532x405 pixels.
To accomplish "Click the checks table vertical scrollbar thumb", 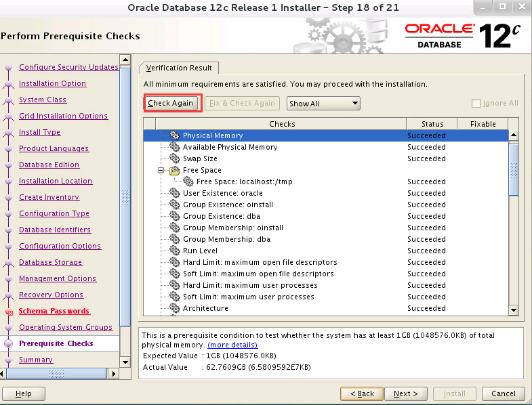I will click(514, 169).
